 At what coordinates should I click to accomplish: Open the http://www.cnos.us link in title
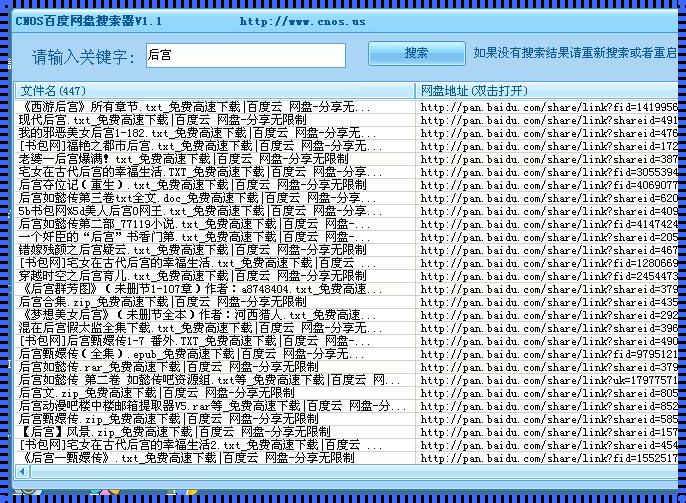302,21
